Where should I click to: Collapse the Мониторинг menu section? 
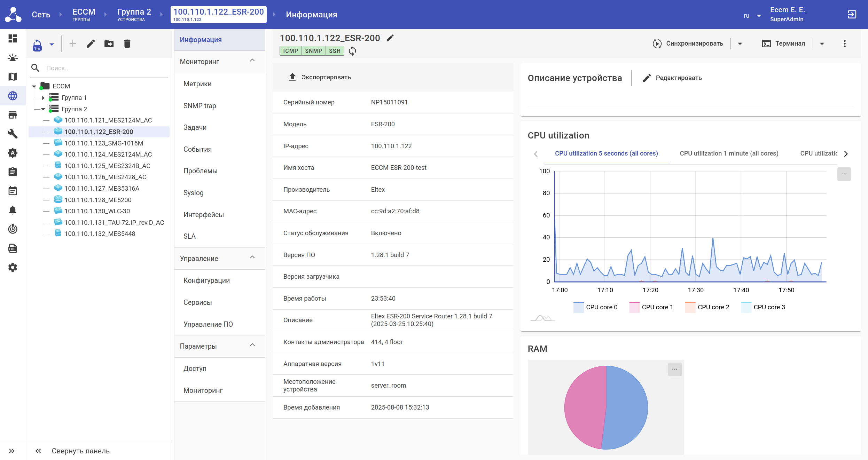(x=252, y=61)
